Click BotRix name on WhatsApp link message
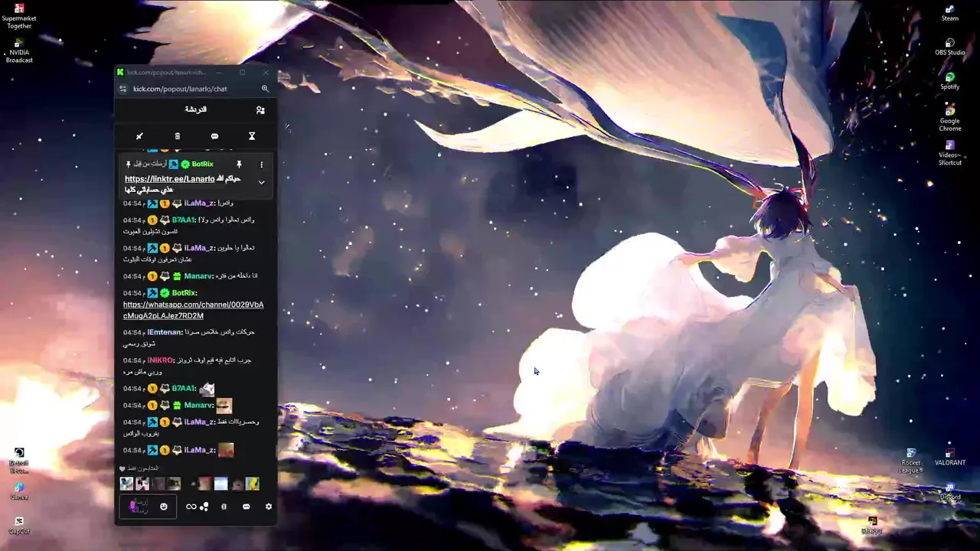 (x=185, y=293)
